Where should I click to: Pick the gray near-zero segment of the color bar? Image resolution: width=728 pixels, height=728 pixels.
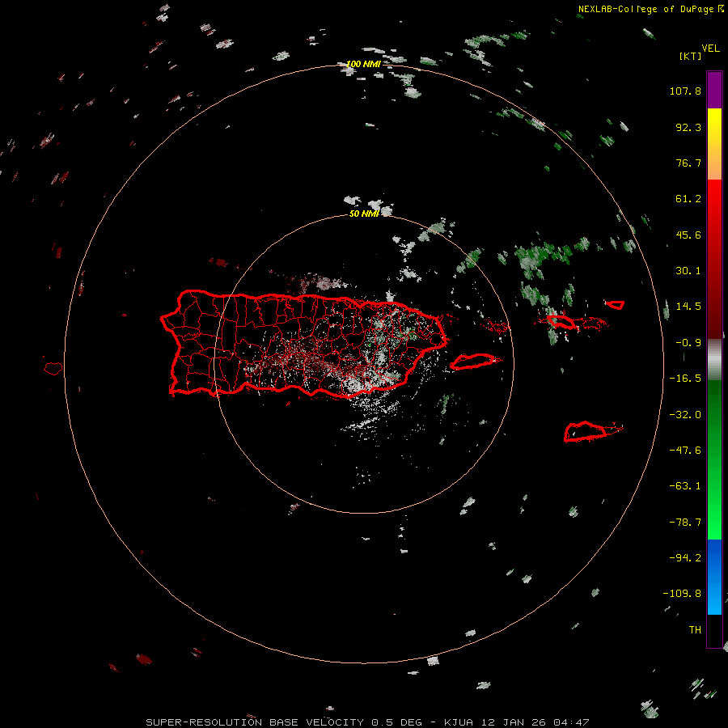(714, 360)
